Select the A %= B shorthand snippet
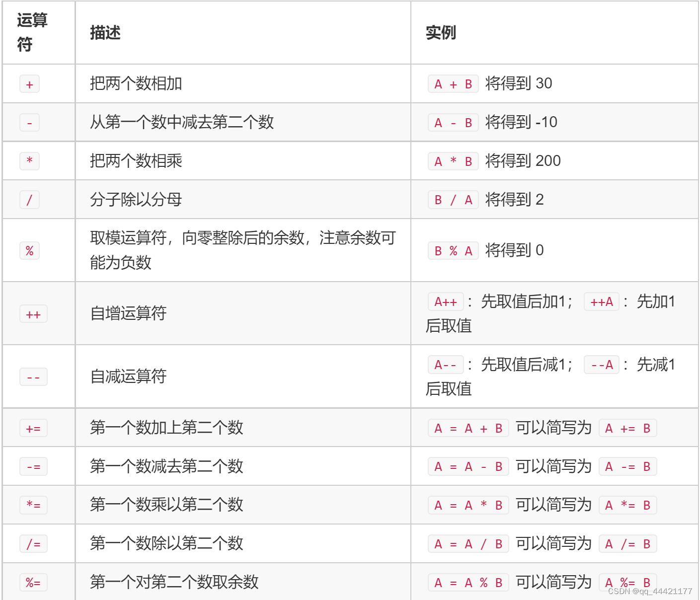The width and height of the screenshot is (700, 600). pyautogui.click(x=627, y=582)
